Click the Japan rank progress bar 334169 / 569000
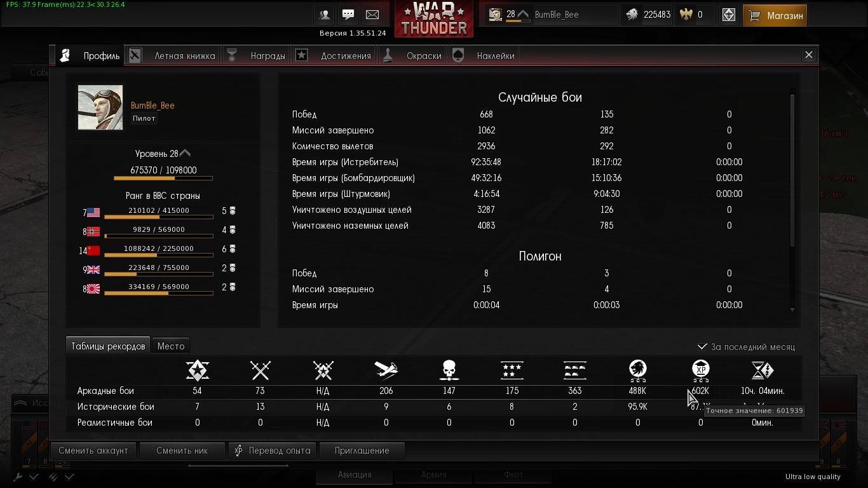This screenshot has width=868, height=488. coord(159,294)
